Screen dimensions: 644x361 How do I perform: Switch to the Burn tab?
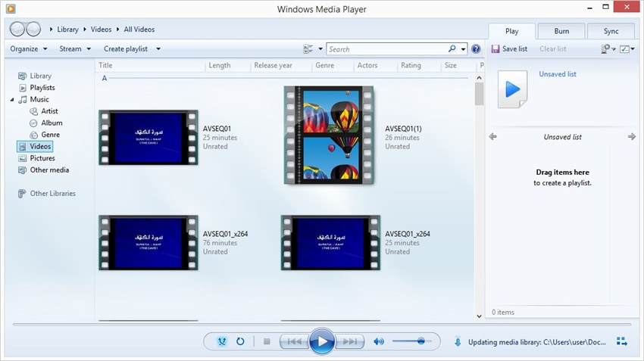(x=561, y=31)
